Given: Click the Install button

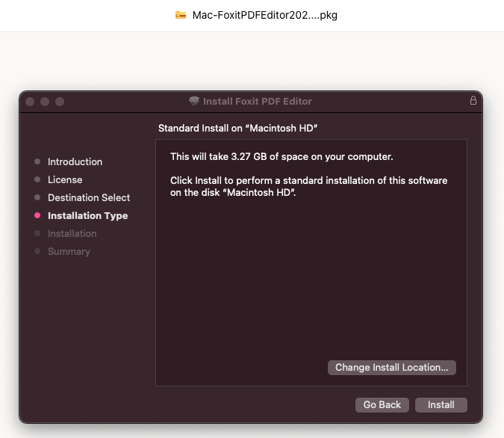Looking at the screenshot, I should pyautogui.click(x=441, y=405).
